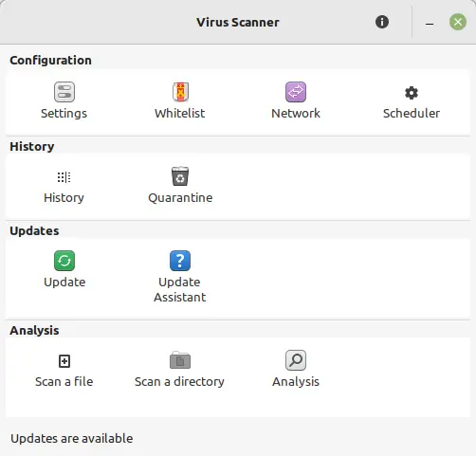Screen dimensions: 476x456
Task: Click the History dotted-list icon
Action: [64, 177]
